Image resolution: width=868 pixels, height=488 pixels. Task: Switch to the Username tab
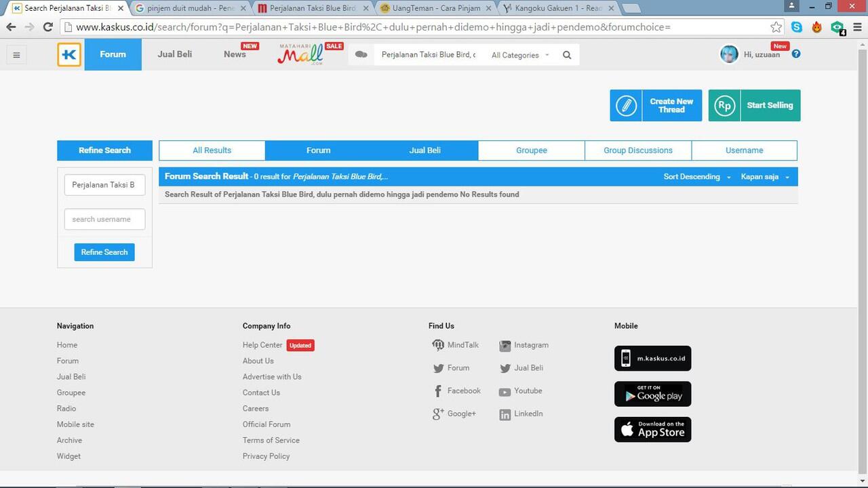[x=745, y=150]
